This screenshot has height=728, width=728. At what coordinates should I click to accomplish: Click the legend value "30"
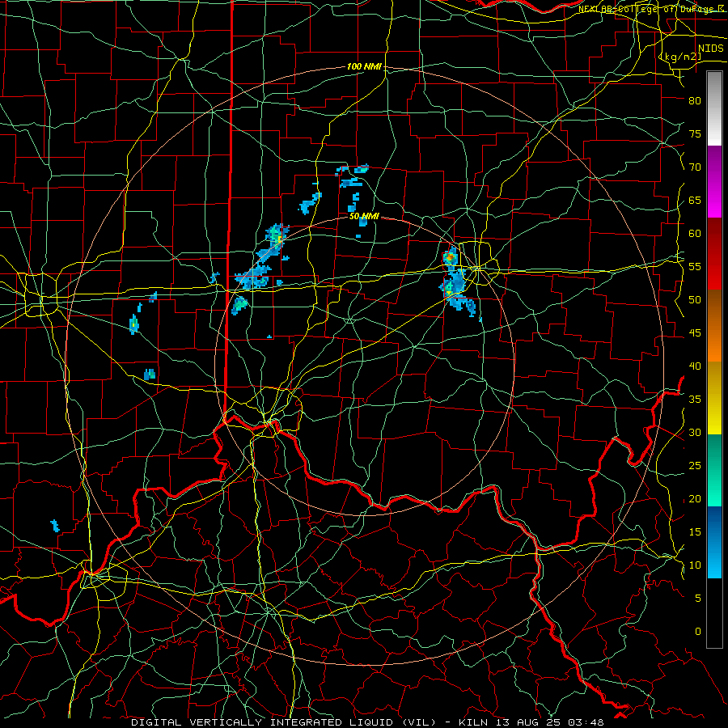(695, 433)
